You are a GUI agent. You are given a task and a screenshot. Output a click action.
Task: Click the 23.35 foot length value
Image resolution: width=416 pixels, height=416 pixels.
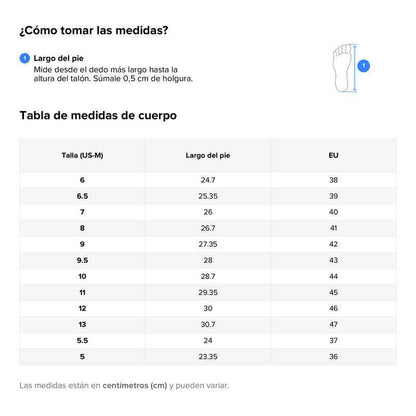208,356
